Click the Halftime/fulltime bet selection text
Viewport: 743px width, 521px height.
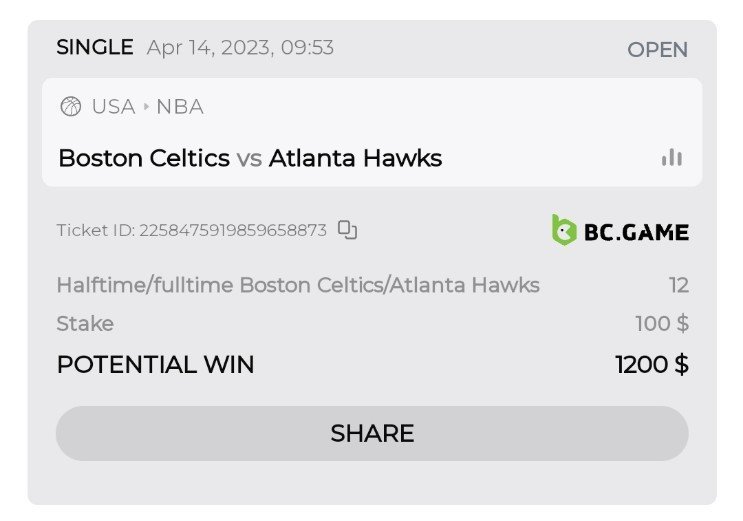[298, 285]
